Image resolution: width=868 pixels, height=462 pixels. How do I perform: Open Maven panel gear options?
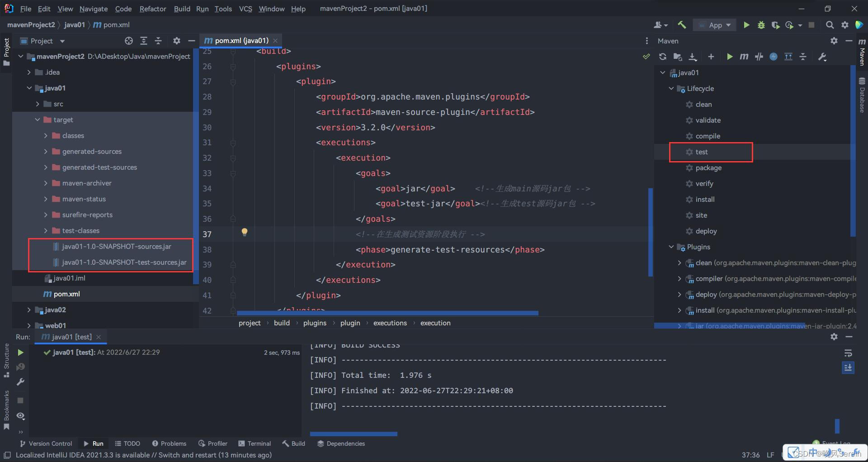click(834, 41)
